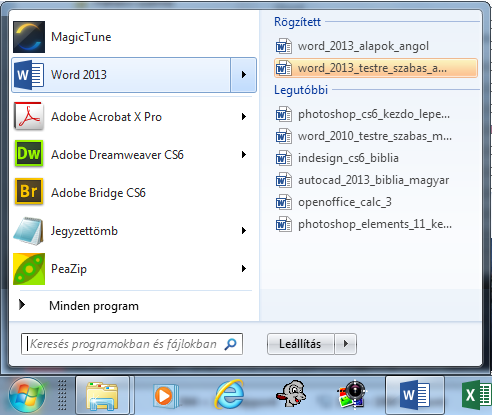
Task: Expand the PeaZip submenu arrow
Action: tap(244, 269)
